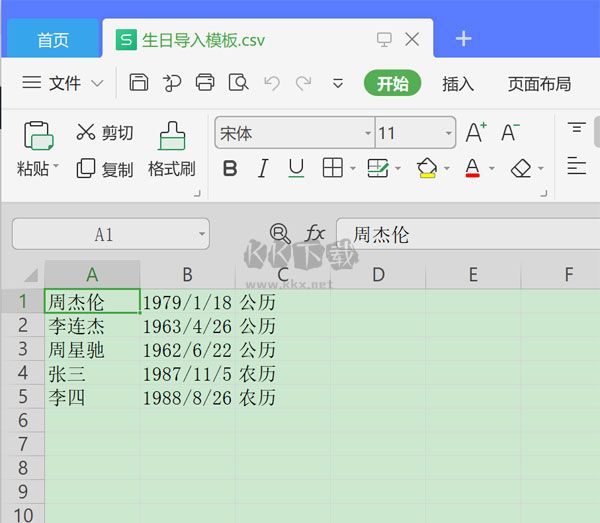Click the formula bar showing 周杰伦
This screenshot has width=600, height=523.
coord(468,234)
